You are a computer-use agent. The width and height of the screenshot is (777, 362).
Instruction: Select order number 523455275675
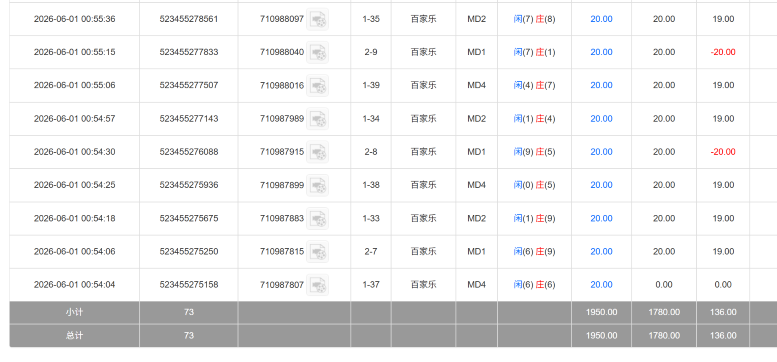(x=189, y=218)
